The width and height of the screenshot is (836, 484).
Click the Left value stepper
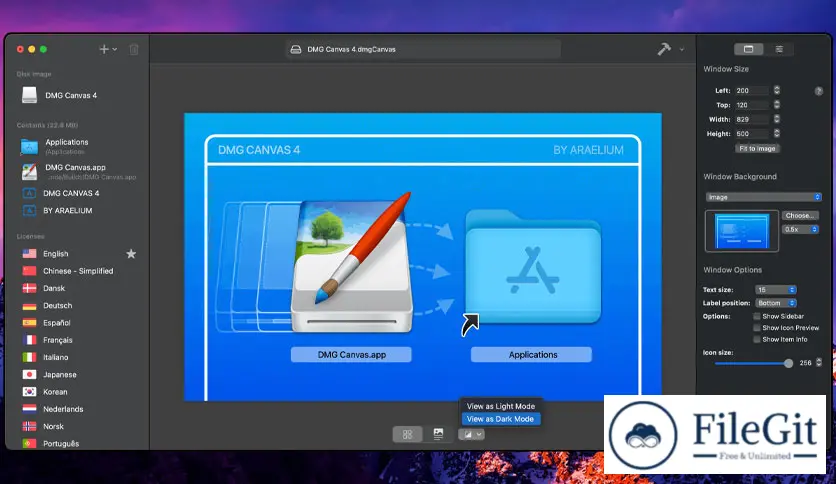point(777,90)
